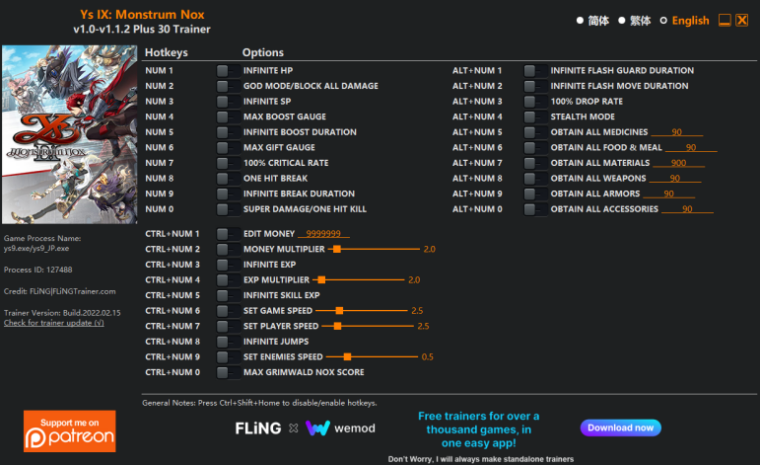Switch on Max Boost Gauge
The width and height of the screenshot is (760, 465).
click(x=228, y=117)
